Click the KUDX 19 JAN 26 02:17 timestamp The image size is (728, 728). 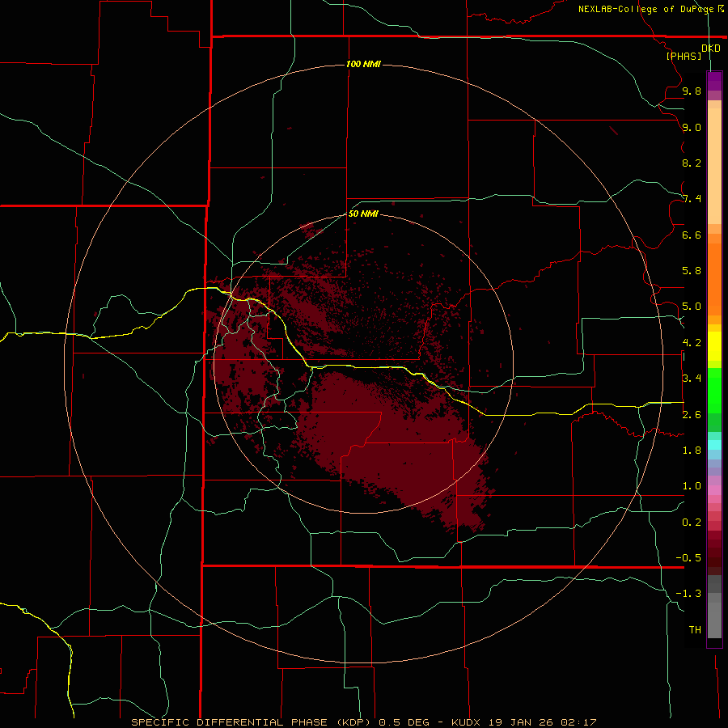click(x=523, y=722)
